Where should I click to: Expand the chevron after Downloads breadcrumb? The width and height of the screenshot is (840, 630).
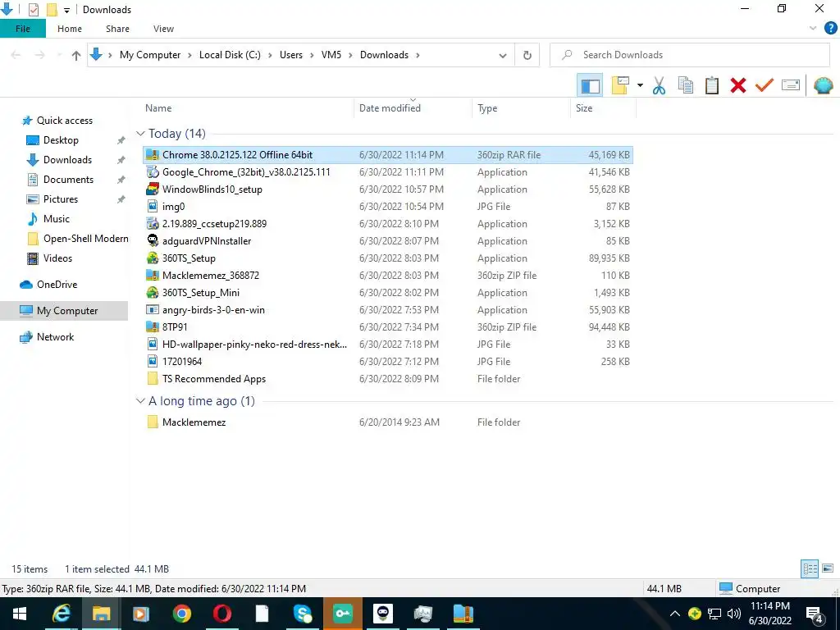pyautogui.click(x=418, y=55)
